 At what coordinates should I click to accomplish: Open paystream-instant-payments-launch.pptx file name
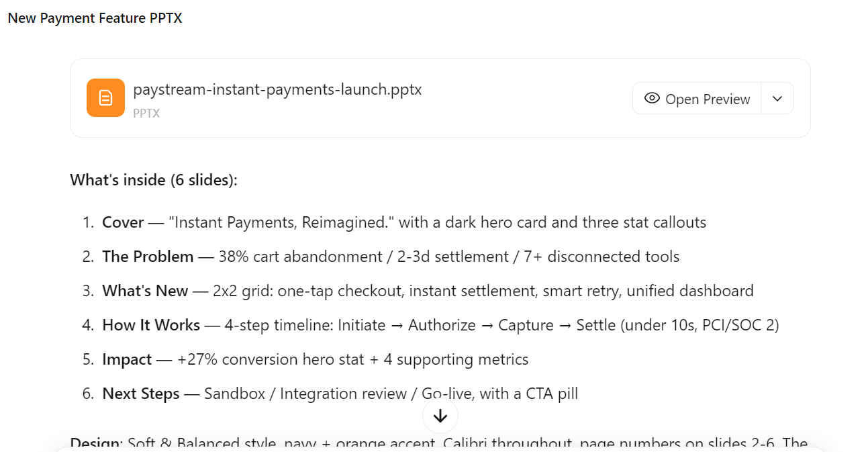click(x=277, y=89)
